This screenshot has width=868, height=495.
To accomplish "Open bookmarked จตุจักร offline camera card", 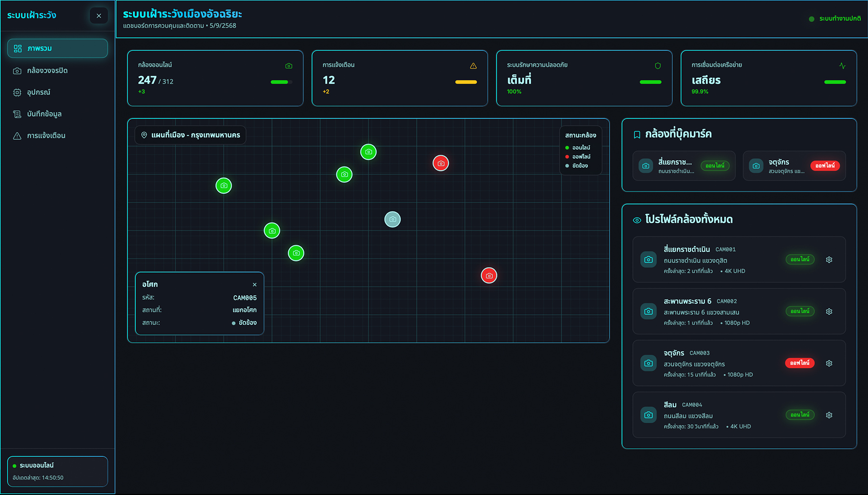I will (x=794, y=166).
